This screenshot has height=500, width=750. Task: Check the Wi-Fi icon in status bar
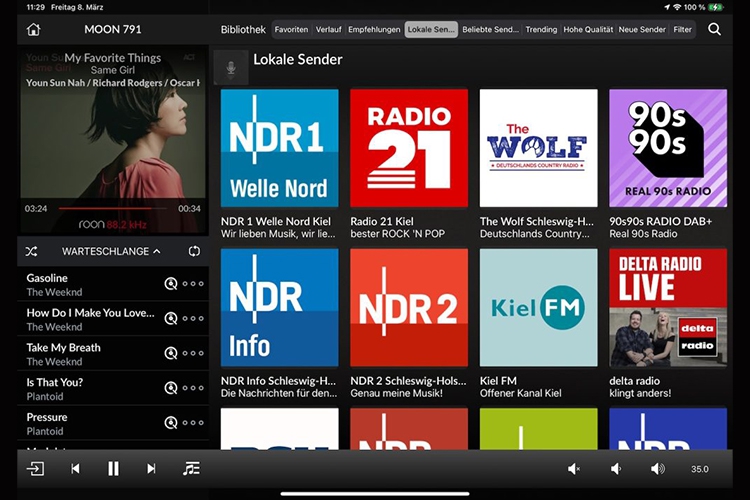point(677,7)
